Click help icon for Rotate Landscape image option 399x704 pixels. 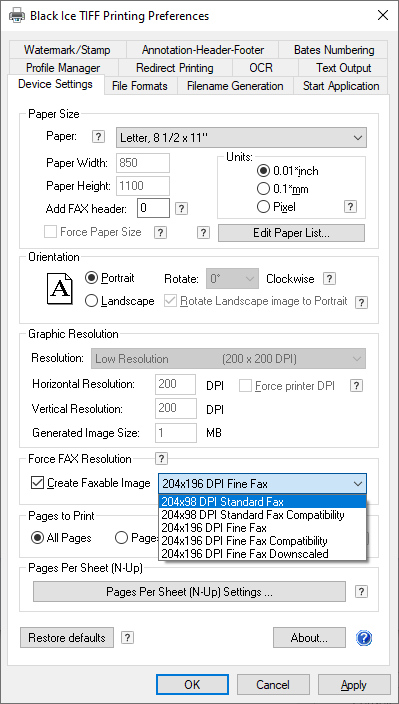pyautogui.click(x=361, y=303)
